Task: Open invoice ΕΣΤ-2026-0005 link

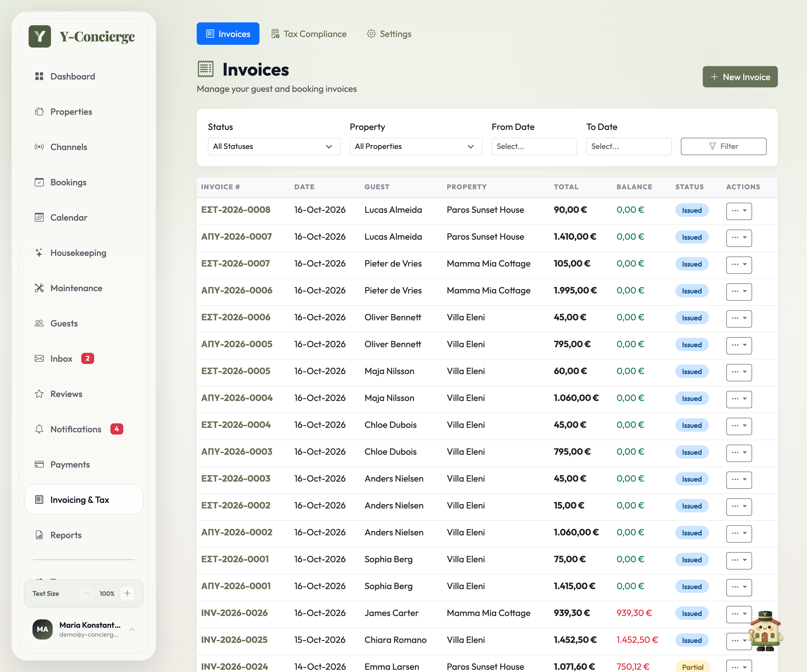Action: [x=236, y=371]
